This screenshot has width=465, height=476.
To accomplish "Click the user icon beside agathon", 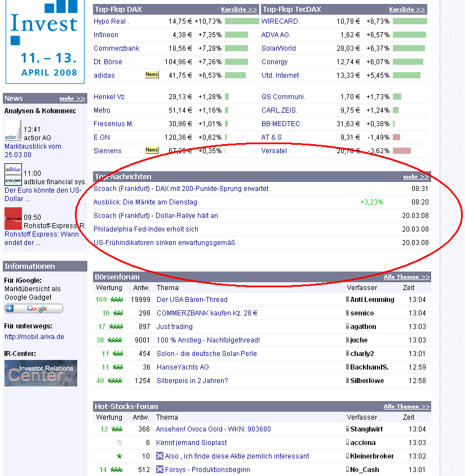I will [x=347, y=326].
